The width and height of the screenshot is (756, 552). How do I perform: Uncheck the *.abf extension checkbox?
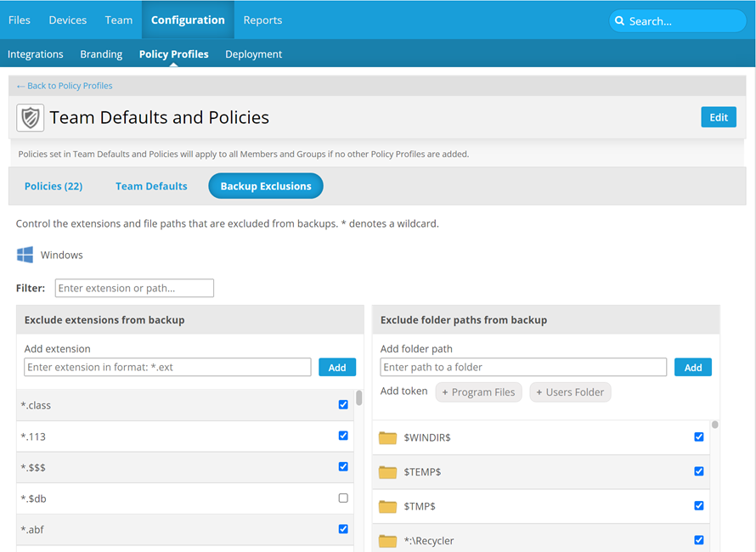pyautogui.click(x=343, y=528)
